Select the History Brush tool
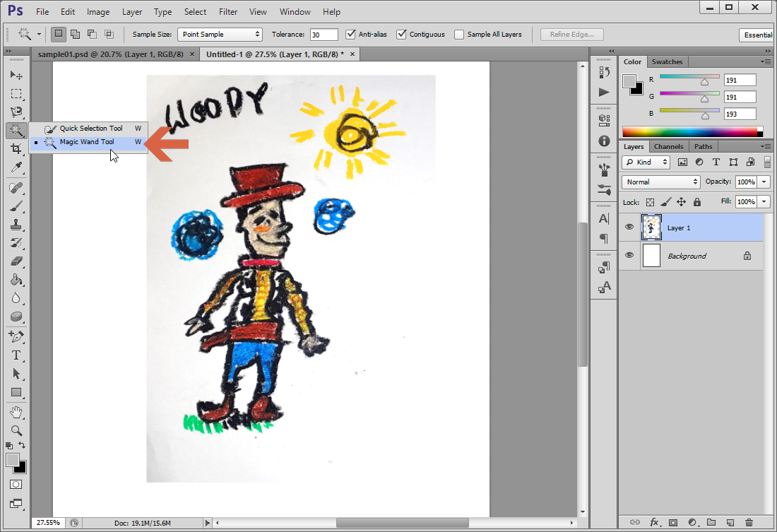Image resolution: width=777 pixels, height=532 pixels. point(16,243)
